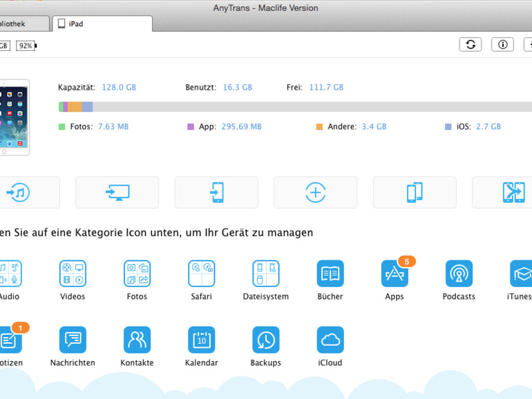Open the Videos category
Screen dimensions: 532x399
coord(73,274)
